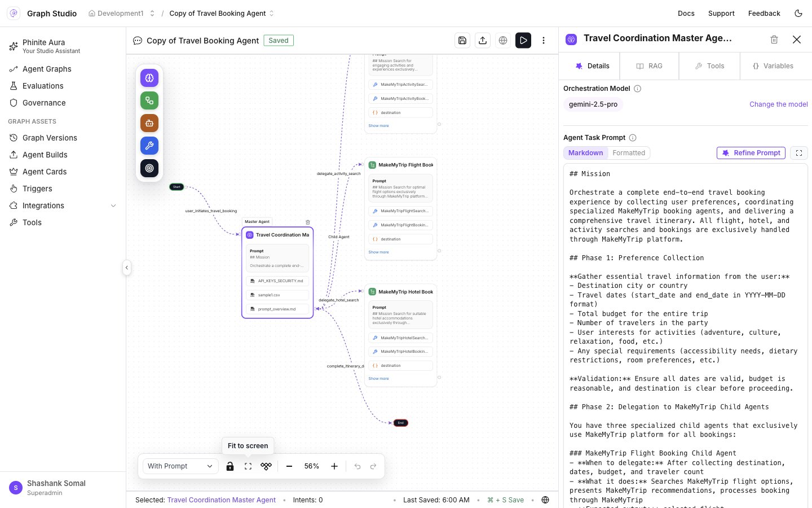Zoom in with the plus button
812x508 pixels.
pyautogui.click(x=334, y=466)
